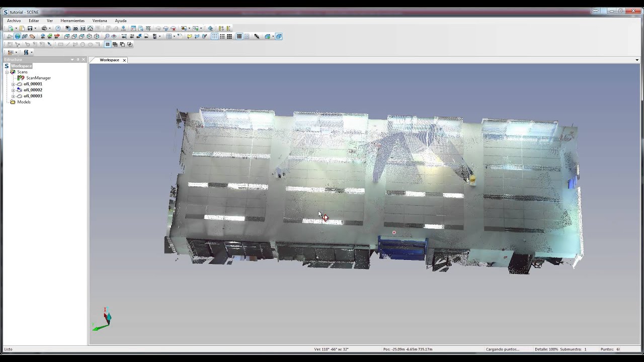Click the '12' quick view icon
This screenshot has height=362, width=644.
(x=83, y=29)
